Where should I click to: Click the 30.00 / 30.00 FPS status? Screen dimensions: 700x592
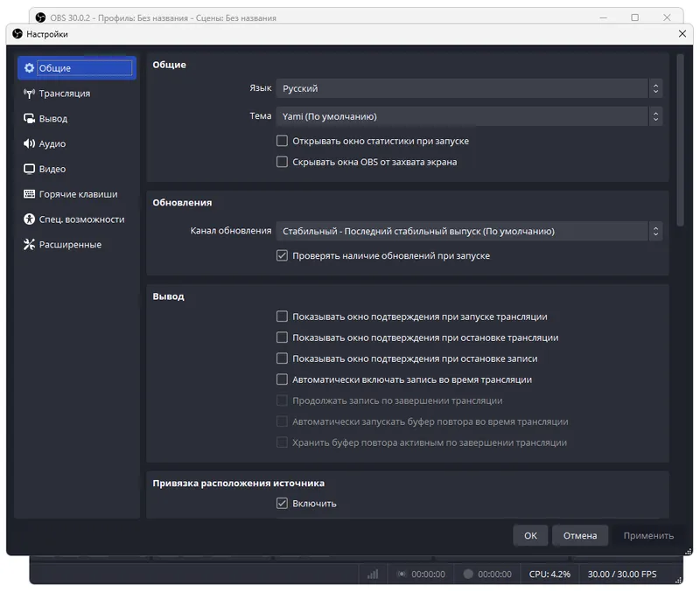click(x=622, y=574)
